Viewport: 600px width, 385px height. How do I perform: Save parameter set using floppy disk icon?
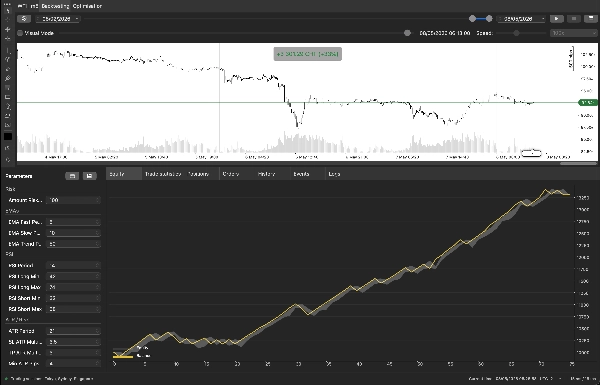pos(90,176)
